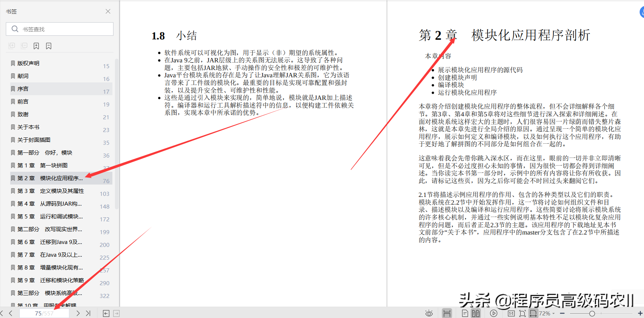Click the 第 2 章 模块化应用程序剖析 title
The width and height of the screenshot is (644, 318).
[x=505, y=35]
